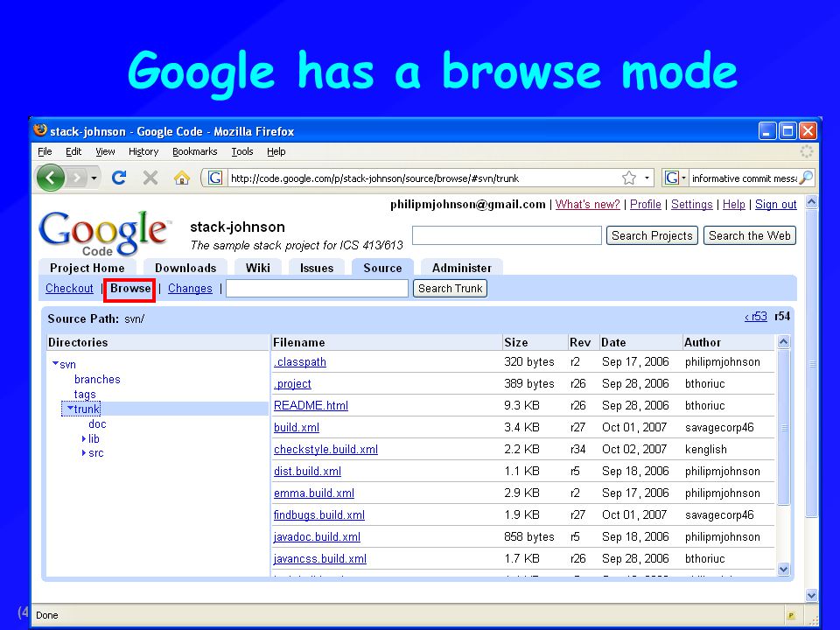Click the Firefox icon in title bar
Image resolution: width=840 pixels, height=630 pixels.
point(39,130)
